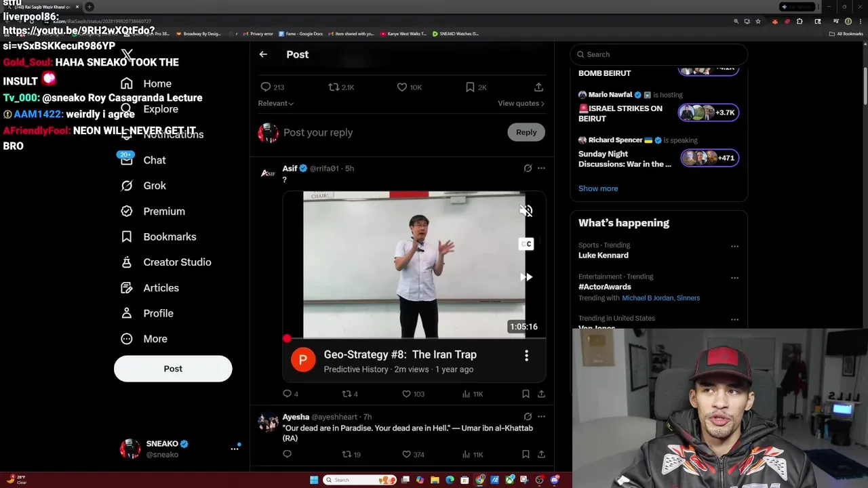Open the Relevant sort dropdown
Screen dimensions: 868x488
coord(275,103)
